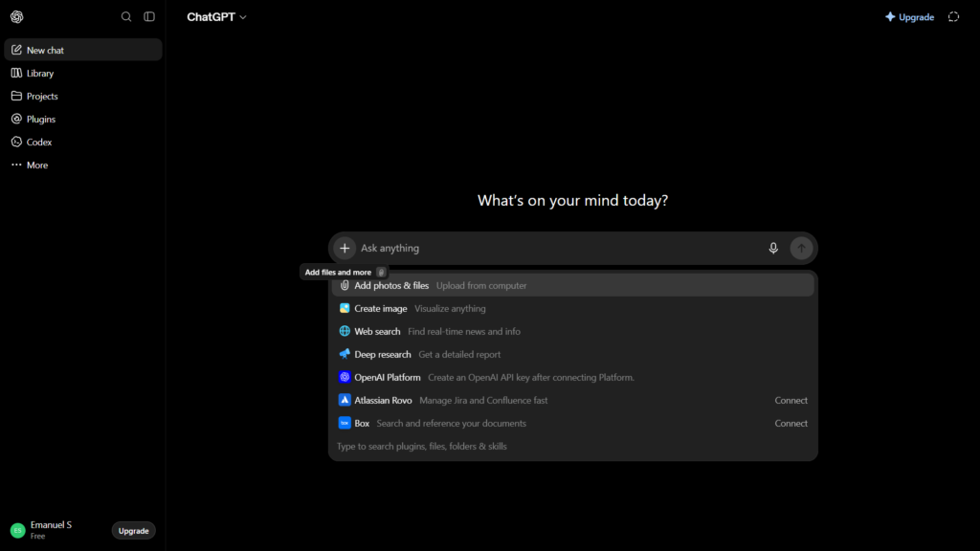Click the Codex icon in sidebar
This screenshot has width=980, height=551.
[x=17, y=142]
